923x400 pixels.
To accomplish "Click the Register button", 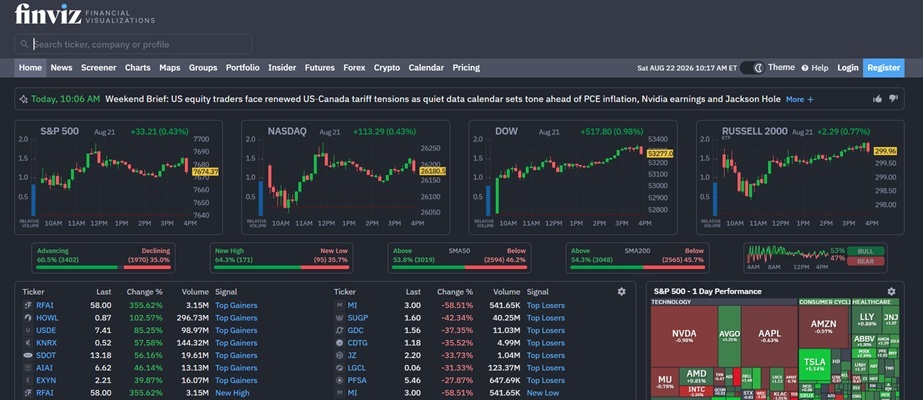I will pyautogui.click(x=884, y=68).
